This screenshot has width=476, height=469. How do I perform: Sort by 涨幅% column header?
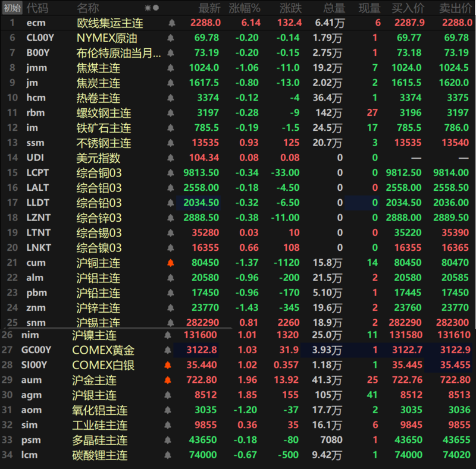[245, 8]
